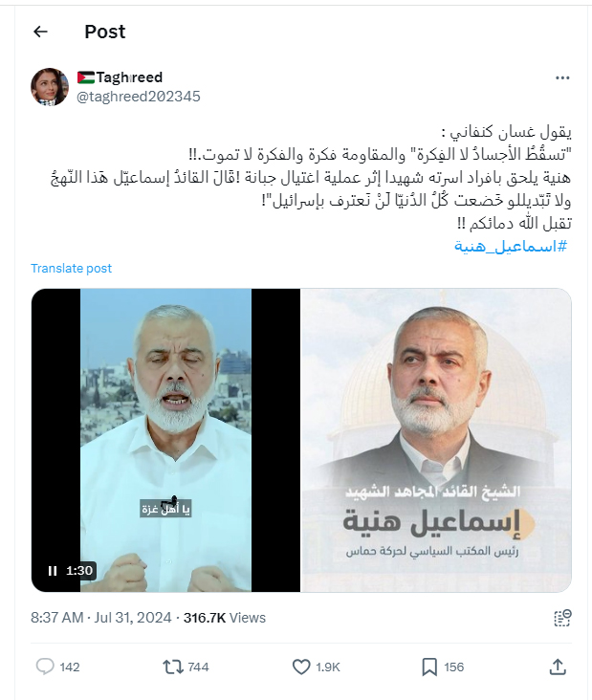Screen dimensions: 592x700
Task: Repost using the retweet arrows icon
Action: [x=173, y=667]
